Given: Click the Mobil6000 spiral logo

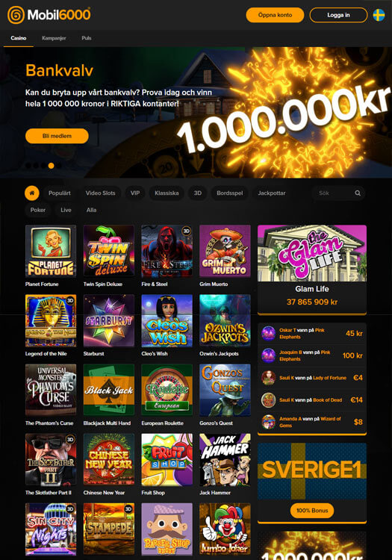Looking at the screenshot, I should click(x=16, y=15).
